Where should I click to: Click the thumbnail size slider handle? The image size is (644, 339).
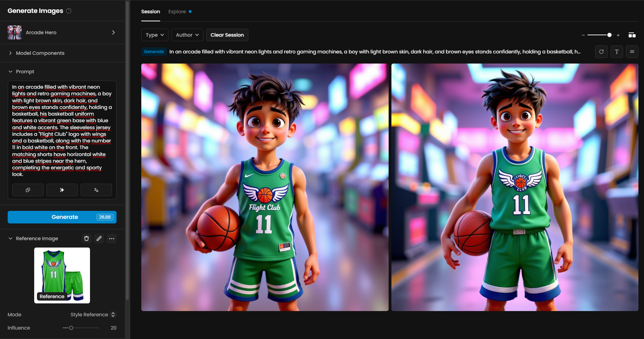[x=609, y=35]
